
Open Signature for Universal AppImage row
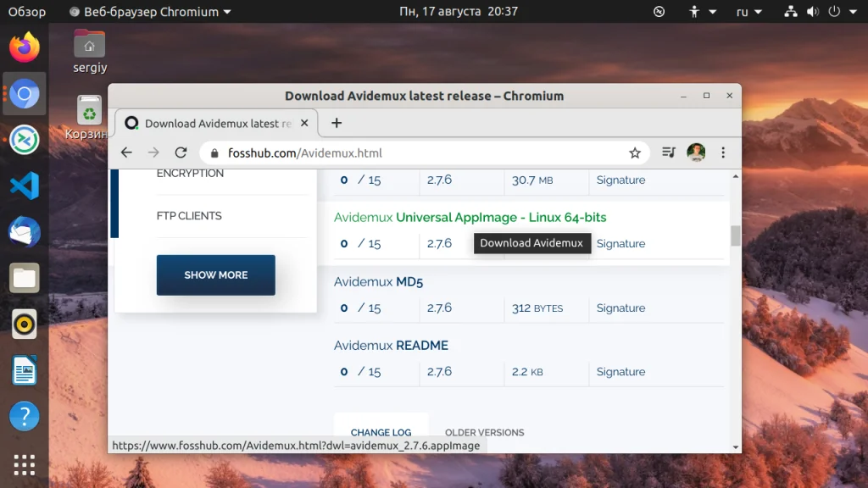click(x=620, y=243)
